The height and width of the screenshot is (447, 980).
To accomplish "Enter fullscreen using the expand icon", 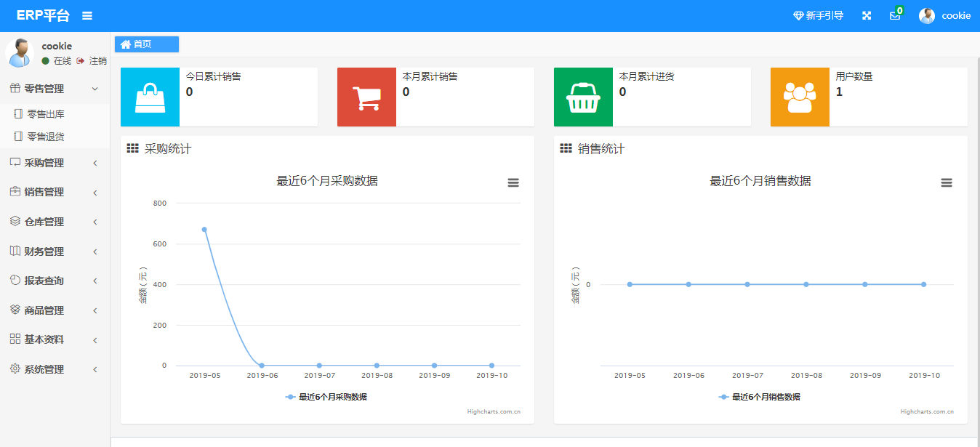I will [867, 15].
